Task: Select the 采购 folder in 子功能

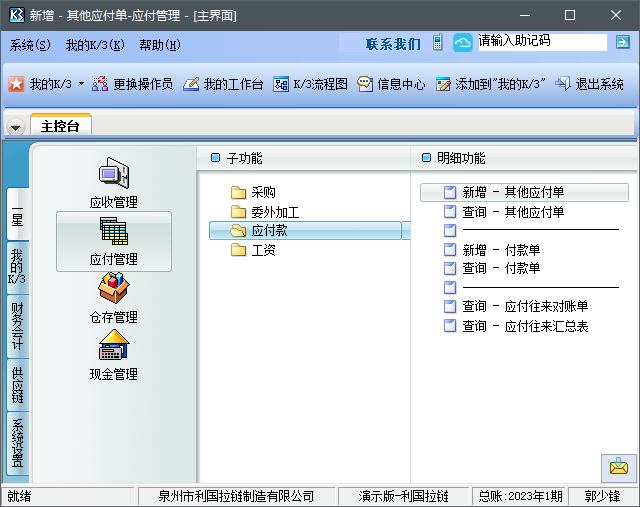Action: point(263,192)
